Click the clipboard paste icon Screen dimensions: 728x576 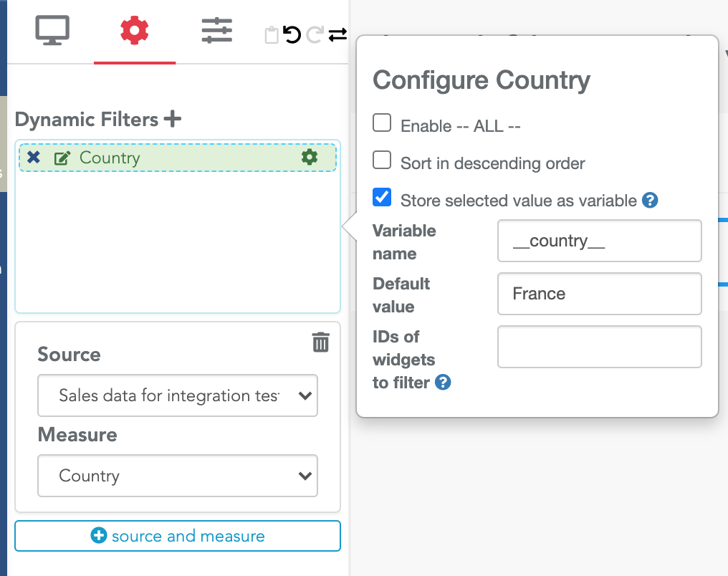272,35
